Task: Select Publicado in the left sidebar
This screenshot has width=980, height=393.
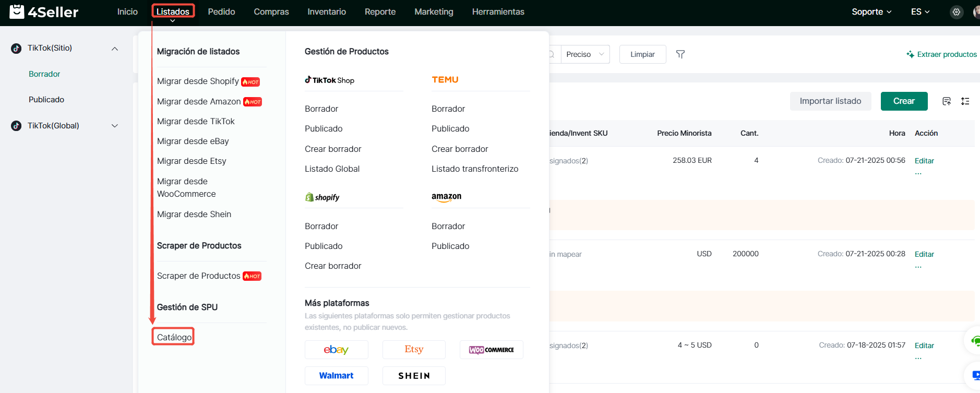Action: click(46, 100)
